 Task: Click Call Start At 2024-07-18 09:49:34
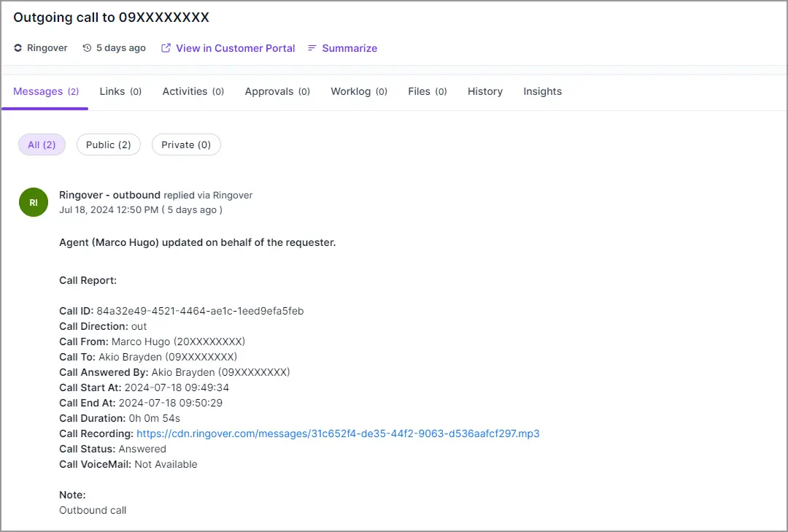tap(144, 388)
